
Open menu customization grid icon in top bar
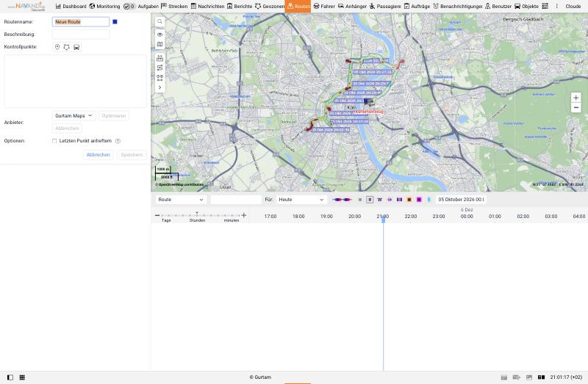coord(545,7)
